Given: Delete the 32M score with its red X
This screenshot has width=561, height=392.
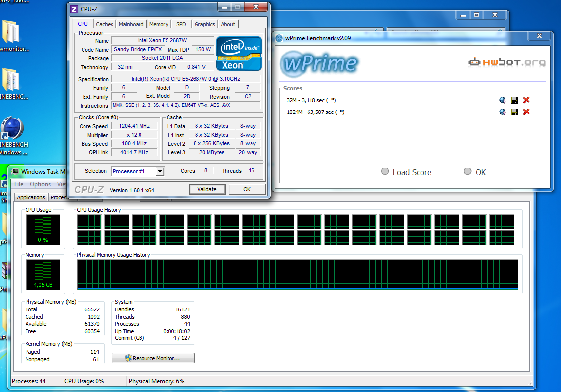Looking at the screenshot, I should click(x=526, y=100).
